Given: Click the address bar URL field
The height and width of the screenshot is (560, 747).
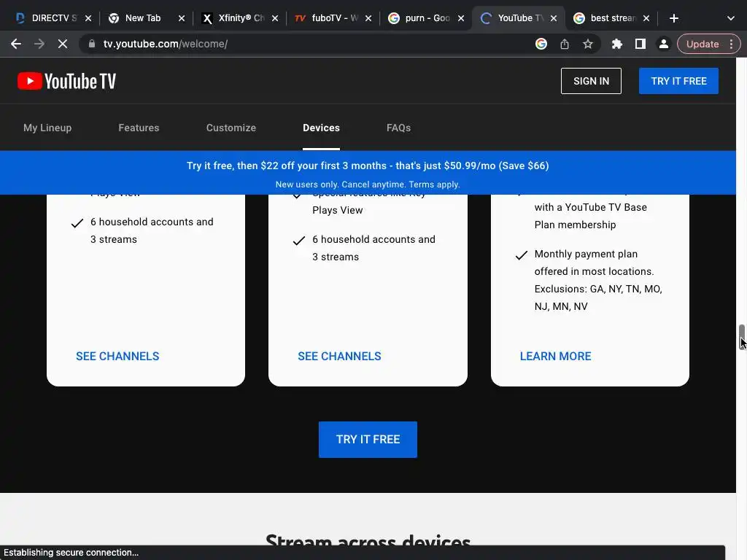Looking at the screenshot, I should pos(305,44).
